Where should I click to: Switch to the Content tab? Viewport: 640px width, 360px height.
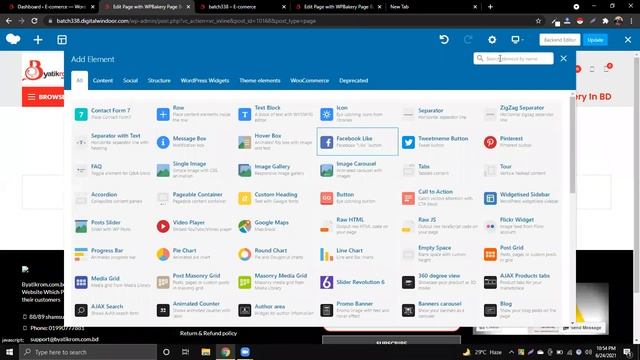click(103, 80)
